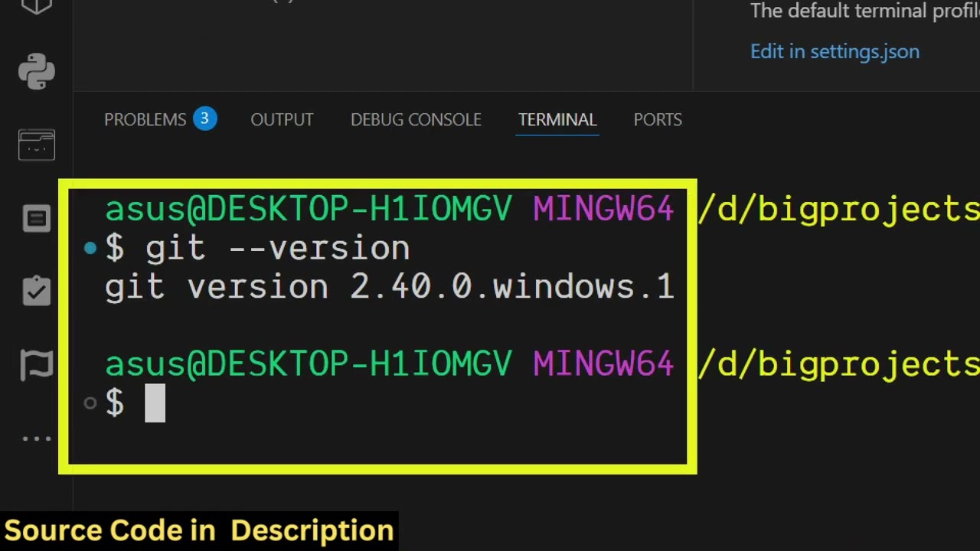This screenshot has width=980, height=551.
Task: Switch to the PROBLEMS tab
Action: click(x=145, y=119)
